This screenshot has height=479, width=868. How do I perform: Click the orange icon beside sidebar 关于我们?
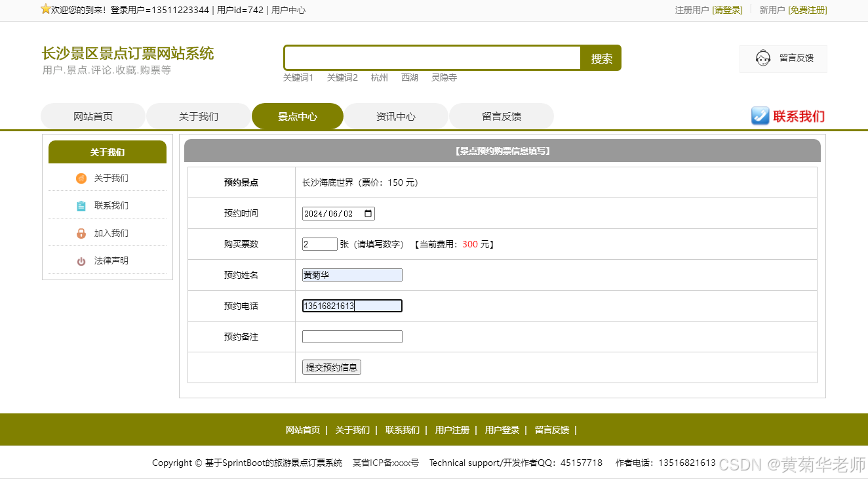pos(81,178)
